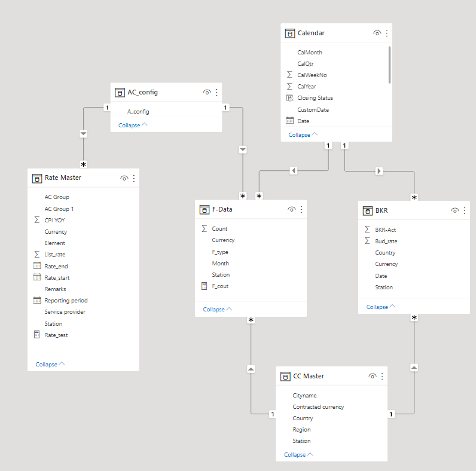
Task: Collapse the Rate Master table
Action: [x=50, y=364]
